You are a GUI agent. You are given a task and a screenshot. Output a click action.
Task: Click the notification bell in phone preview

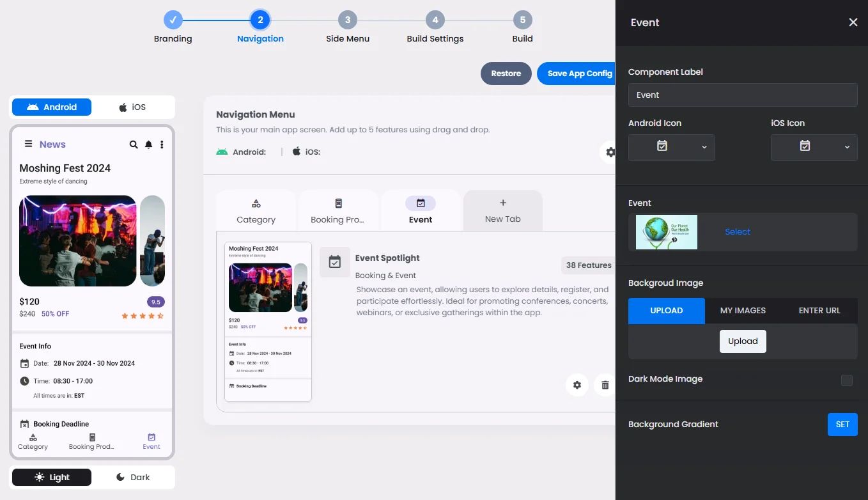click(148, 145)
